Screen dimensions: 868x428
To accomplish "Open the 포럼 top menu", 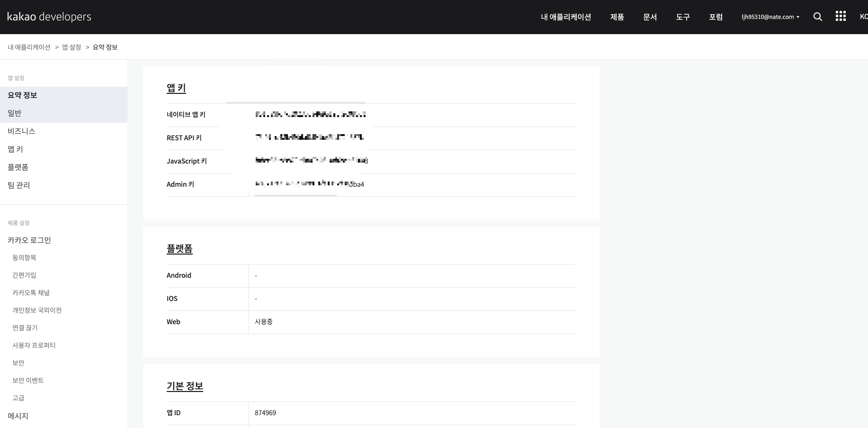I will (716, 17).
